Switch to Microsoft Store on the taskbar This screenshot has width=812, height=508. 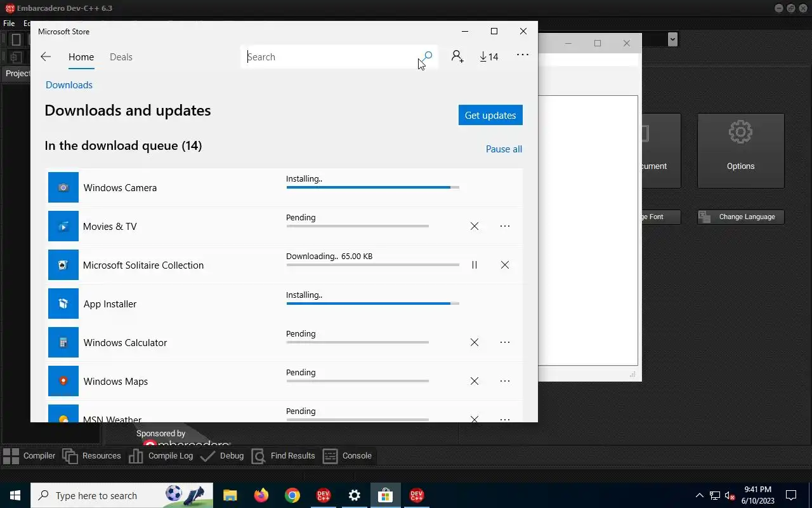[385, 495]
